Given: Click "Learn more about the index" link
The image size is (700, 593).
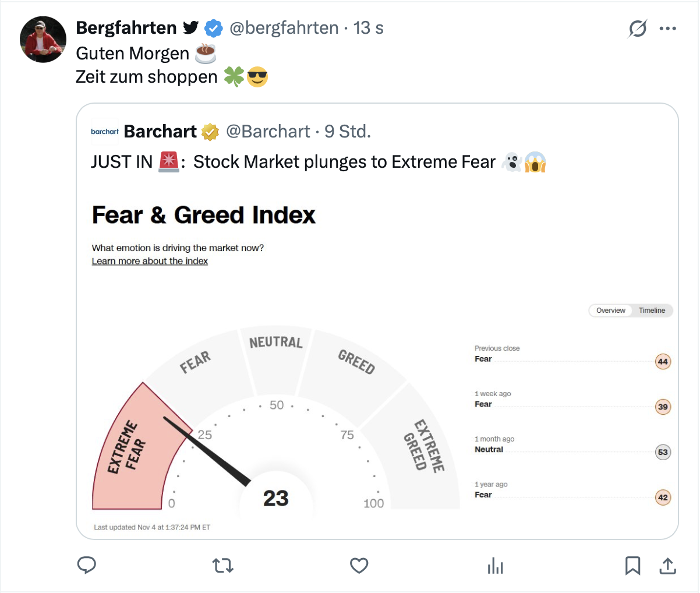Looking at the screenshot, I should point(150,261).
